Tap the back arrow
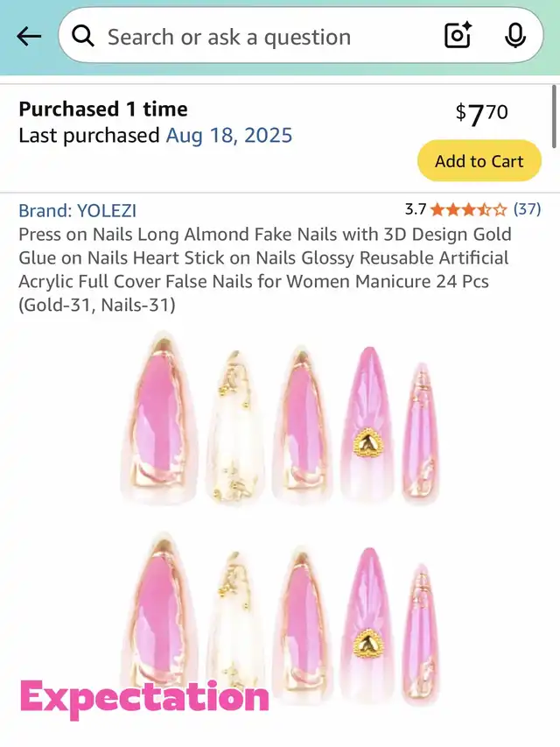Image resolution: width=560 pixels, height=747 pixels. click(x=29, y=36)
